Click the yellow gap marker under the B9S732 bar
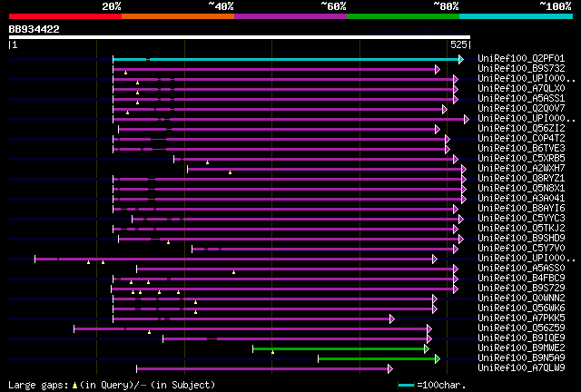 pyautogui.click(x=126, y=73)
